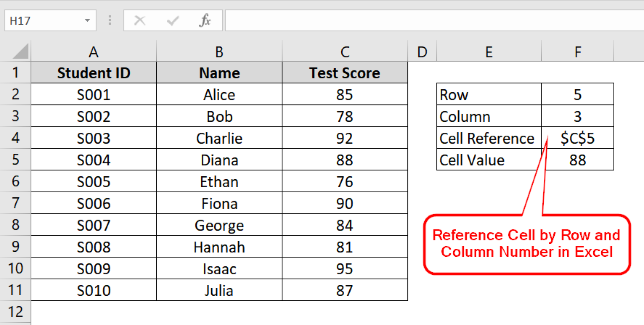
Task: Click the Insert Function fx icon
Action: (x=205, y=21)
